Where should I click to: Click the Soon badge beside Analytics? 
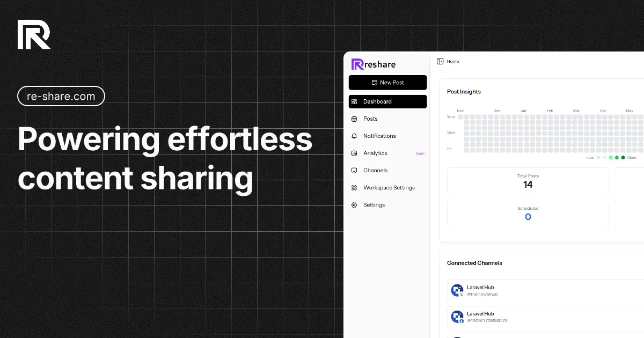pos(420,153)
